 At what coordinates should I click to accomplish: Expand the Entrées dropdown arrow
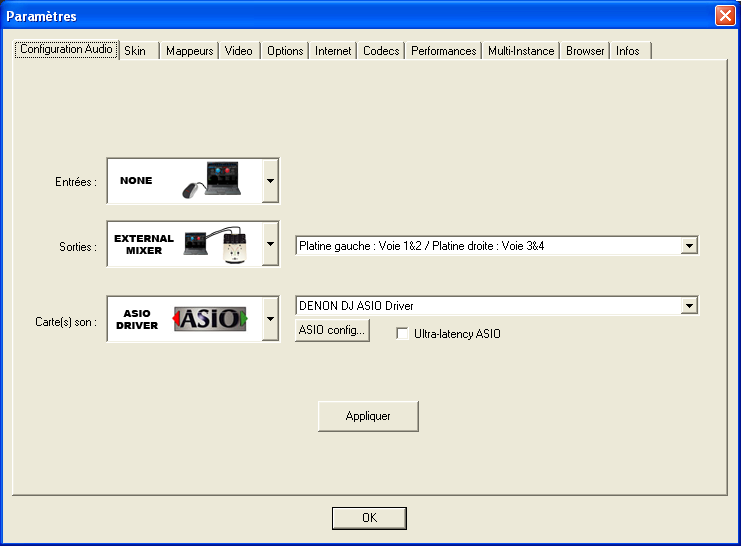[270, 181]
